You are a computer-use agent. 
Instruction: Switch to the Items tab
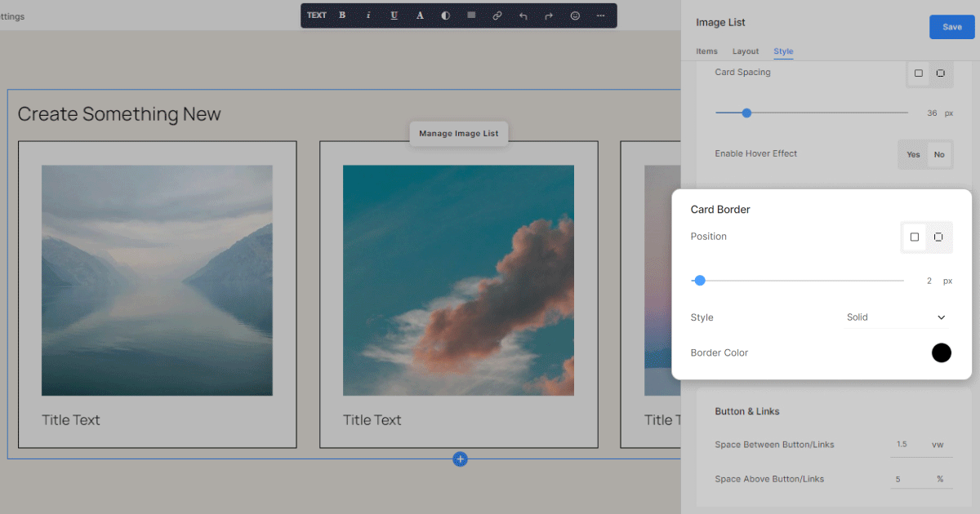click(x=706, y=51)
